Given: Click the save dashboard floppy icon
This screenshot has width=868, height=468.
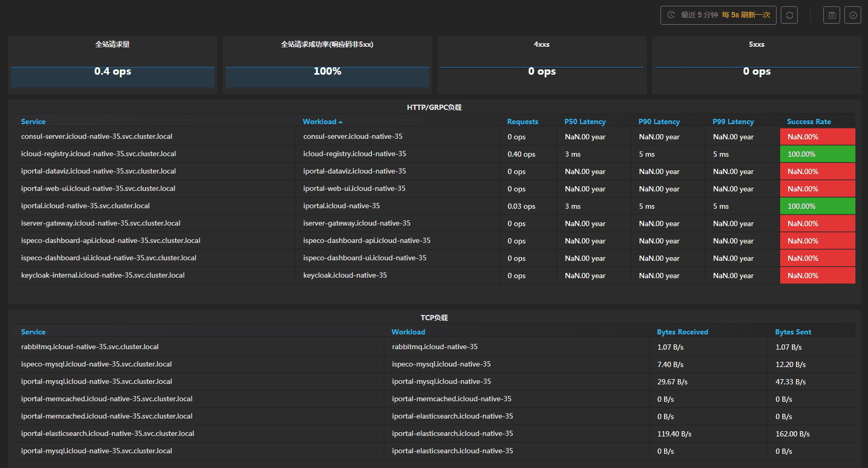Looking at the screenshot, I should pos(832,15).
